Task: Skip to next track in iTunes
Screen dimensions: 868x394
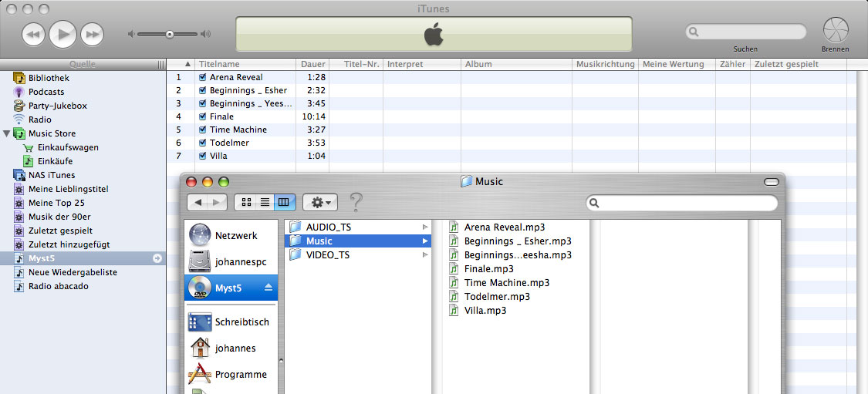Action: tap(93, 34)
